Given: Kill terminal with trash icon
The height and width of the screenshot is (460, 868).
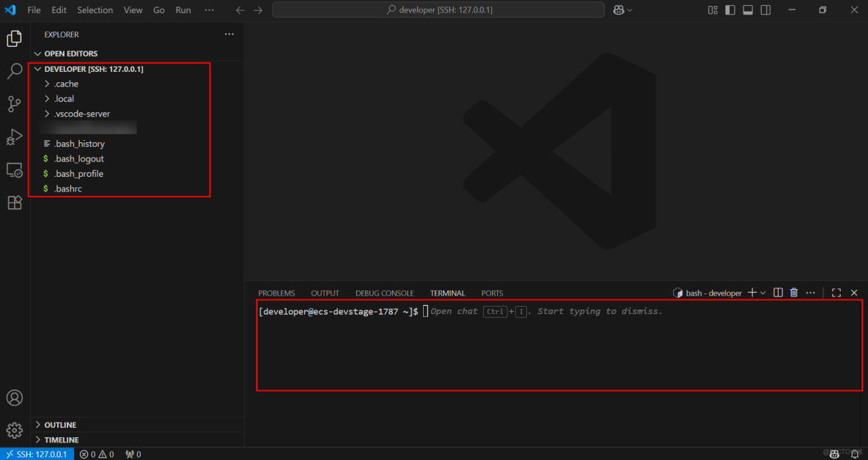Looking at the screenshot, I should click(794, 293).
